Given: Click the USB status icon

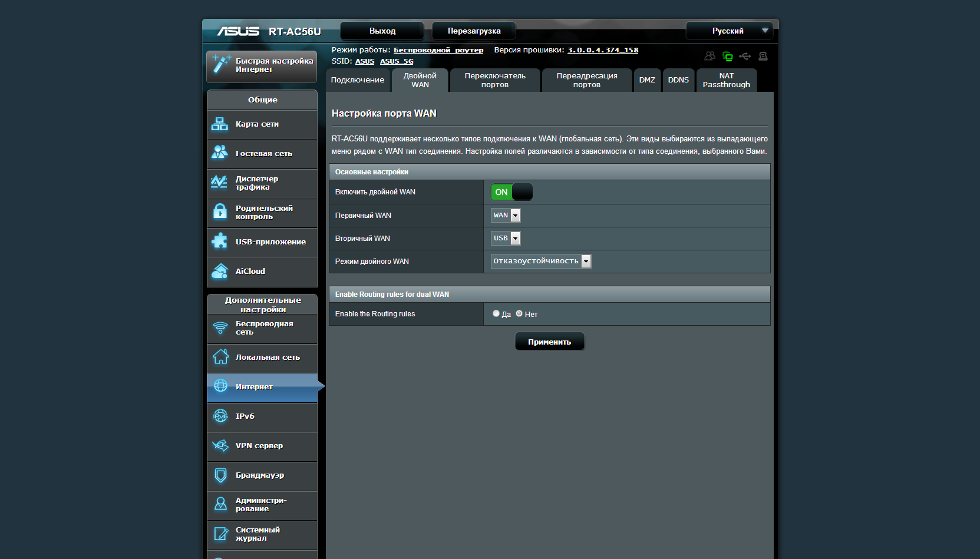Looking at the screenshot, I should 745,56.
